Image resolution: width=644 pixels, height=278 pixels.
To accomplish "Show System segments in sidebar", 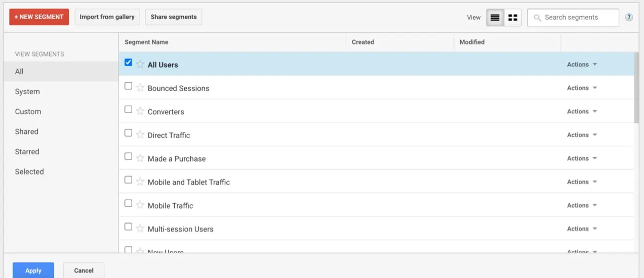I will [x=27, y=91].
